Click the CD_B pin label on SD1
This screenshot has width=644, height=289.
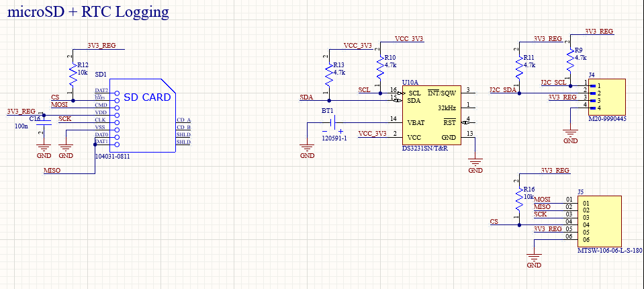coord(183,127)
